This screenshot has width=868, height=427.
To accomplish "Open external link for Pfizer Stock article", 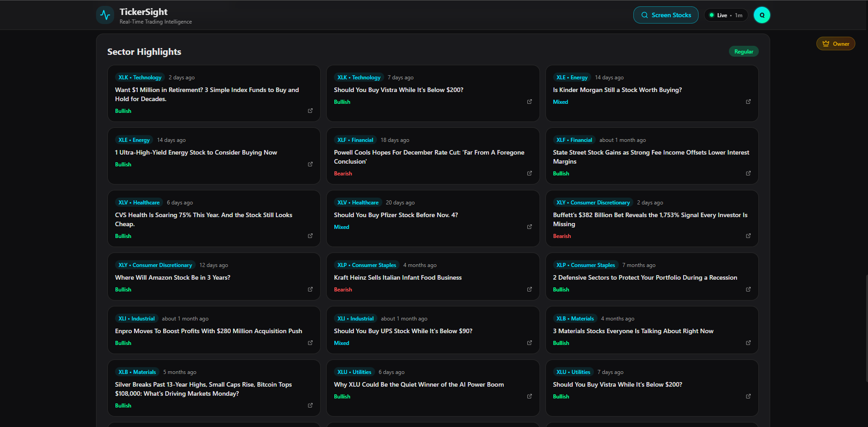I will pos(529,227).
